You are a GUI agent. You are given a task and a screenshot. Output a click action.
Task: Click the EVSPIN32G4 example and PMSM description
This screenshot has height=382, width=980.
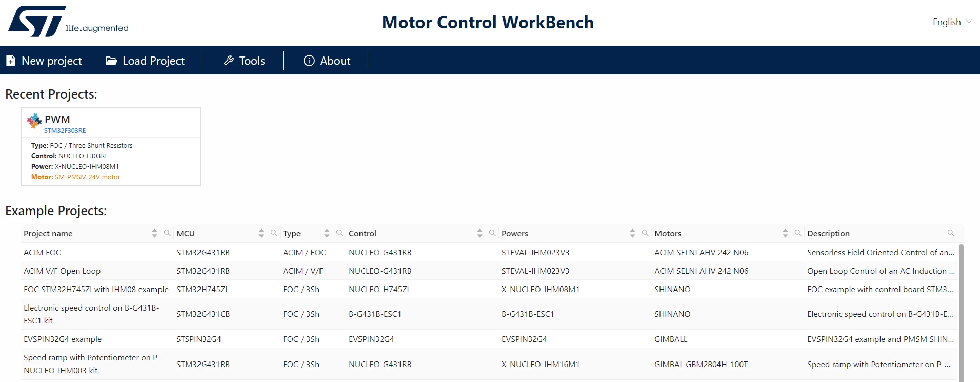[881, 339]
